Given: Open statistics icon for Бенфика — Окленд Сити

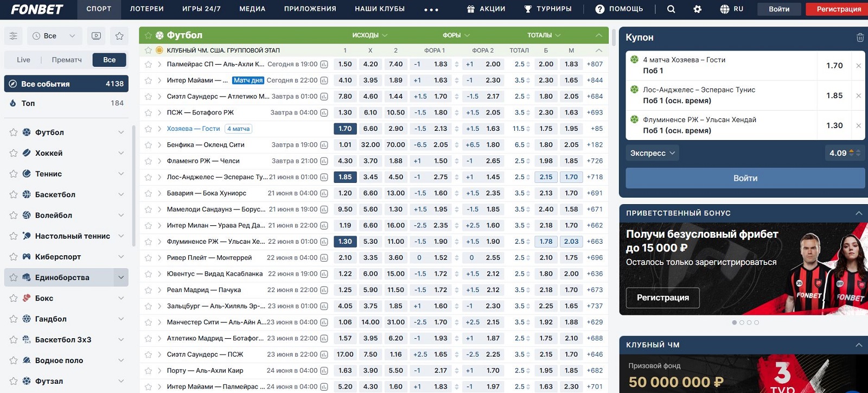Looking at the screenshot, I should [324, 145].
